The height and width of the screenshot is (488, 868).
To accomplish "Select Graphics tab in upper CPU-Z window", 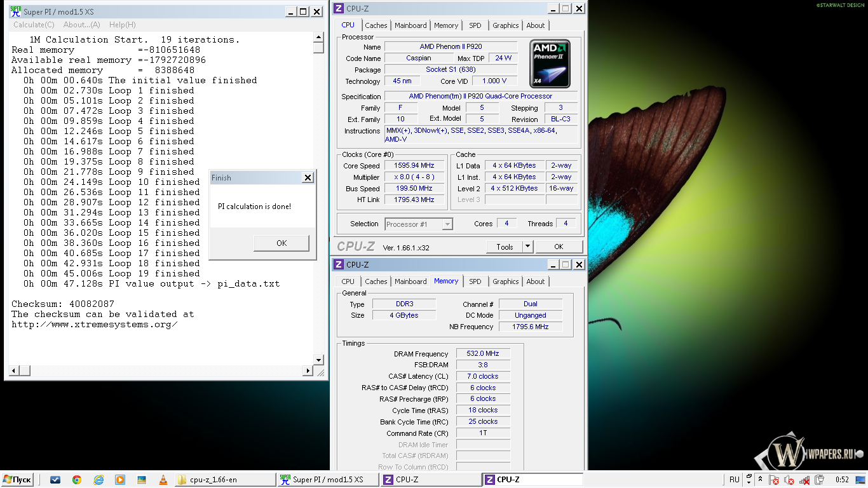I will click(506, 25).
